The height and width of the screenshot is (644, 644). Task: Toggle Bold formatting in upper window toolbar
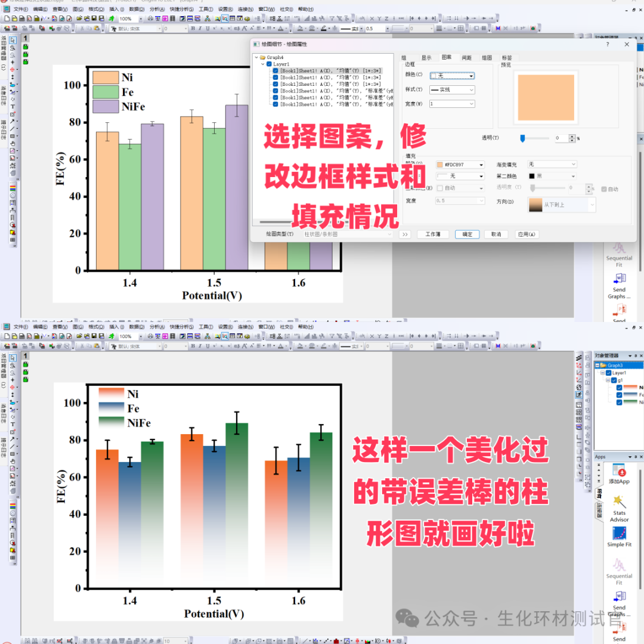click(x=193, y=29)
